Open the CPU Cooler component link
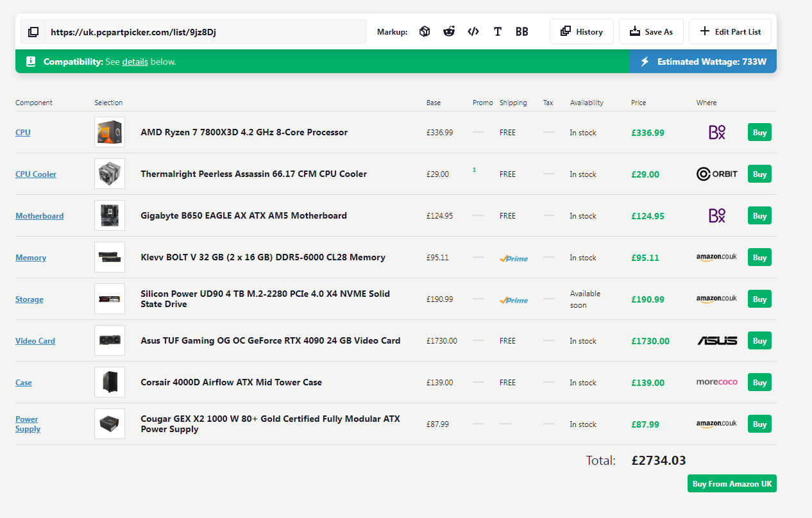Screen dimensions: 812x518 36,174
